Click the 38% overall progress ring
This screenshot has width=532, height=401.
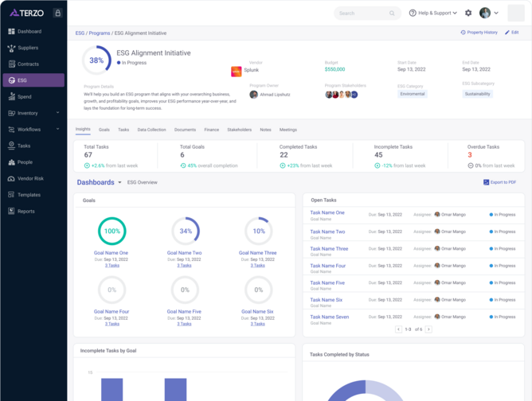96,60
